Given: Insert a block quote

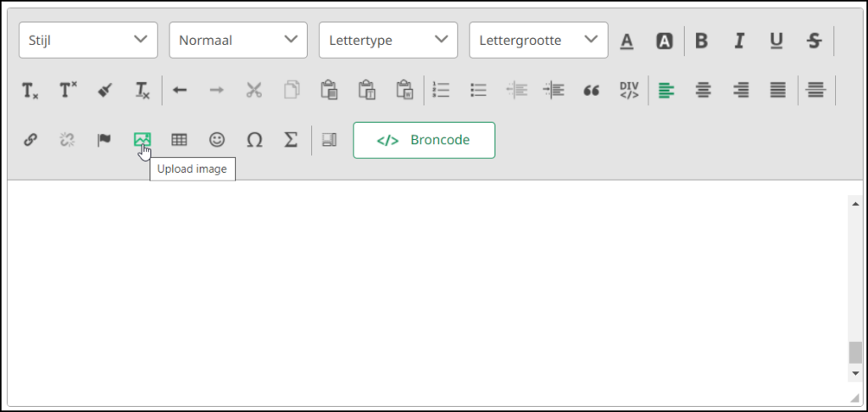Looking at the screenshot, I should tap(591, 90).
